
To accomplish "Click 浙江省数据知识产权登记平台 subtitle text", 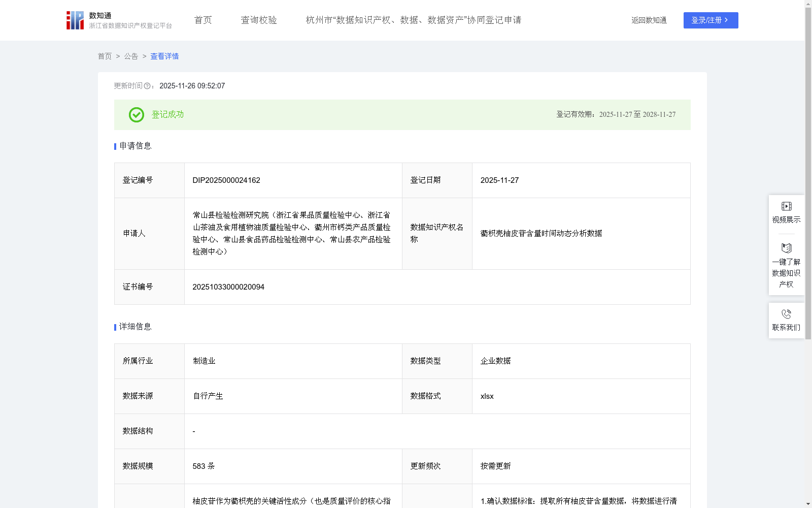I will [130, 26].
